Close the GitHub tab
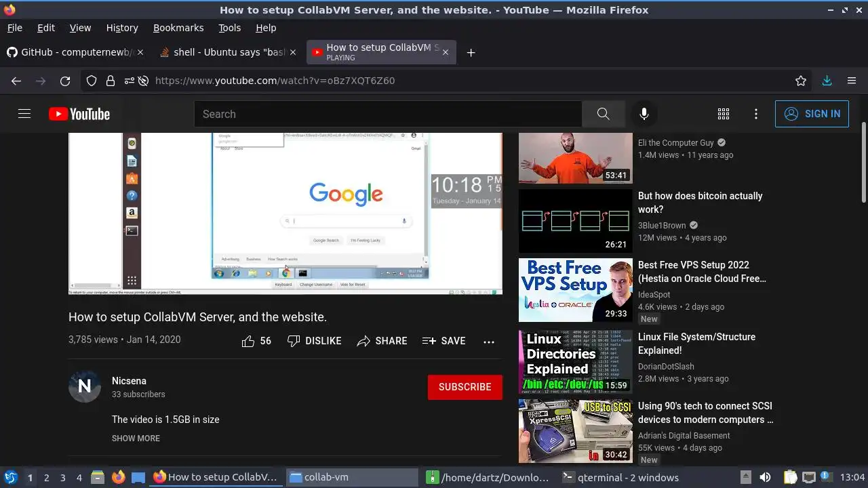 coord(140,52)
